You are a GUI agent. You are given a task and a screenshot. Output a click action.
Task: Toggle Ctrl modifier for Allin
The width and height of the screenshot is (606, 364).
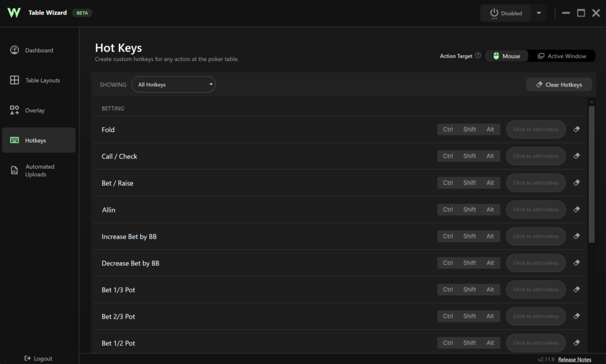(x=447, y=210)
